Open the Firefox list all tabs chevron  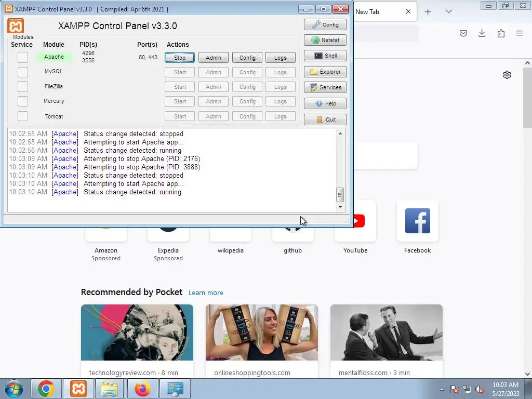click(x=449, y=11)
